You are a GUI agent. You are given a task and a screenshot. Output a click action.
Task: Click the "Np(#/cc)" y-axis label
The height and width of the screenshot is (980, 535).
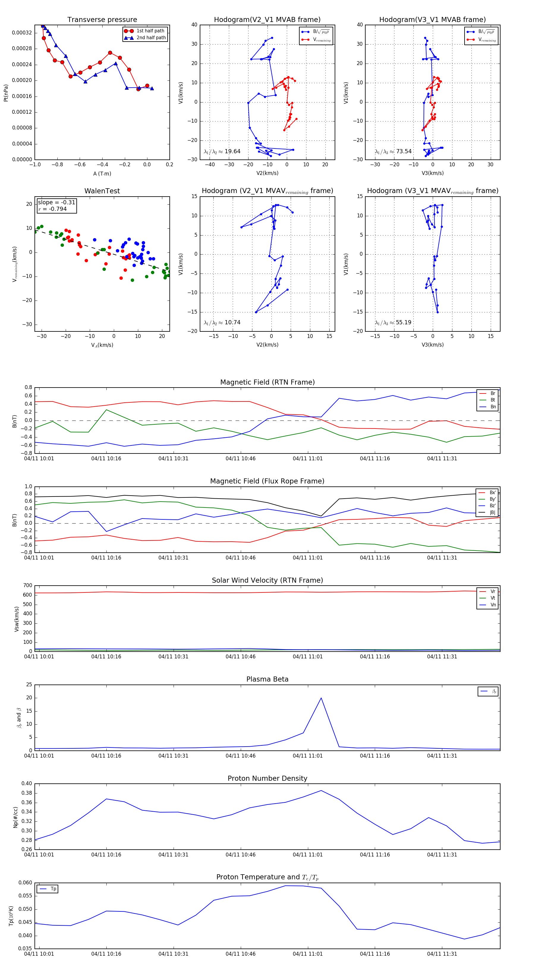pos(16,817)
